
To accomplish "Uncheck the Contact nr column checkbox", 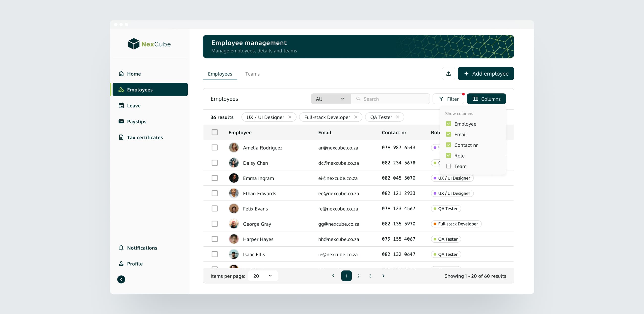I will click(449, 145).
